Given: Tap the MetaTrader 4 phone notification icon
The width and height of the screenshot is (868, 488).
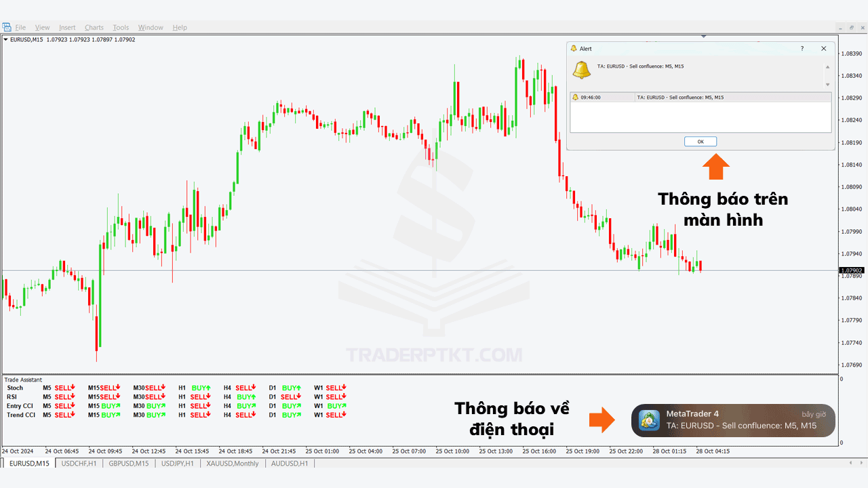Looking at the screenshot, I should [650, 420].
